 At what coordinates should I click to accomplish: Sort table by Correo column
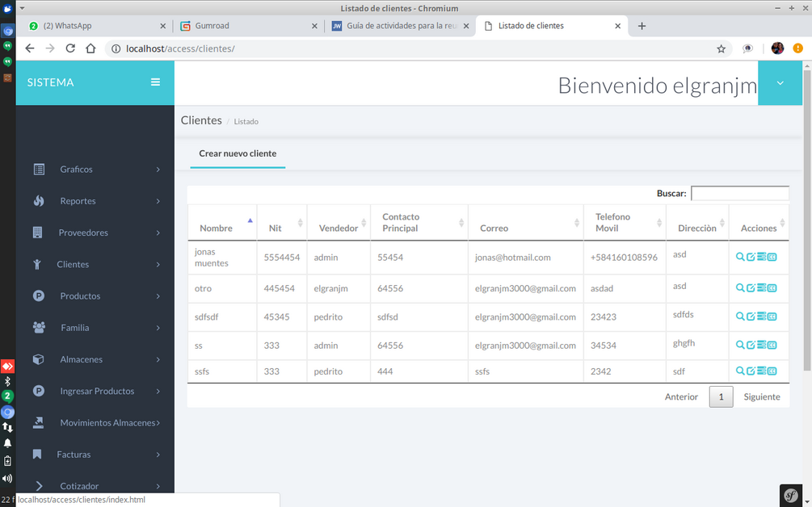click(x=526, y=223)
